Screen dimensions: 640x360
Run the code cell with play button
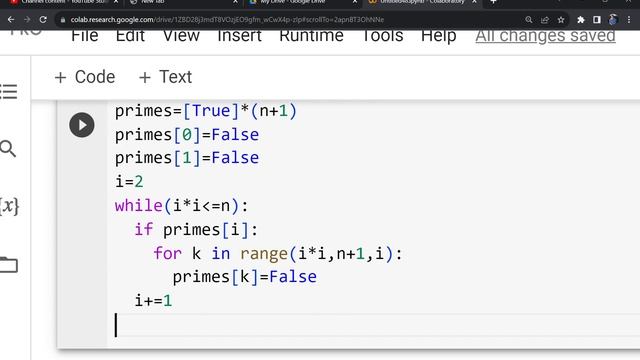click(x=82, y=125)
